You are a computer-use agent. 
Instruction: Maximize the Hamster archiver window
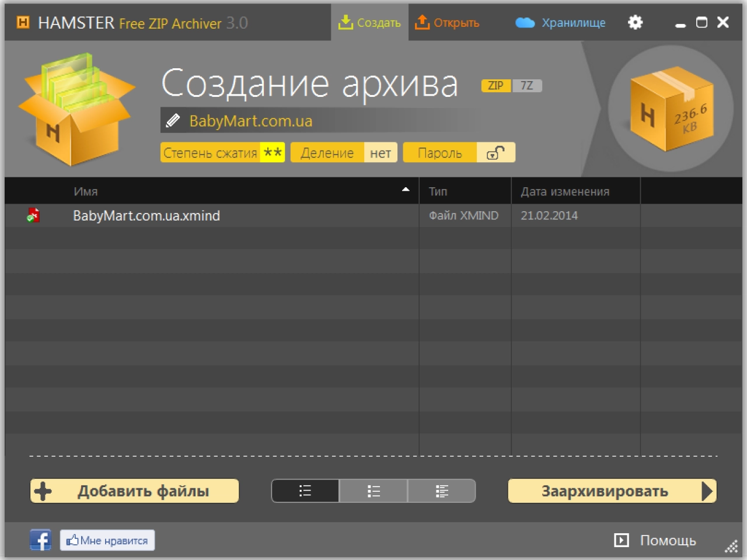[701, 22]
